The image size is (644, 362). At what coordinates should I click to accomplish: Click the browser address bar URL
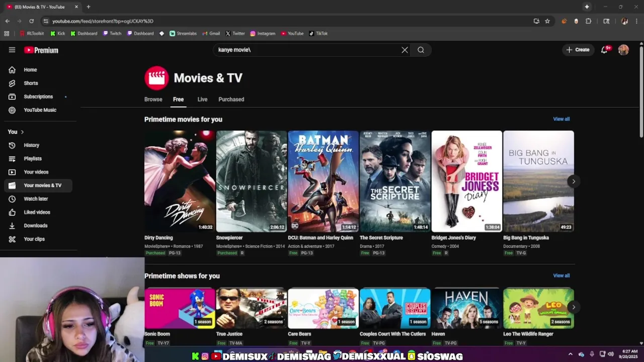(103, 21)
